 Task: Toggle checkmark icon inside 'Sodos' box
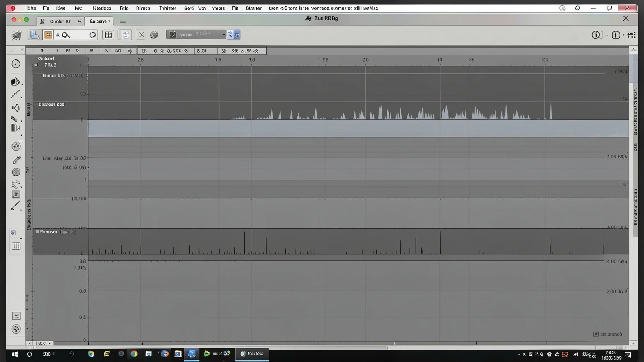(173, 34)
